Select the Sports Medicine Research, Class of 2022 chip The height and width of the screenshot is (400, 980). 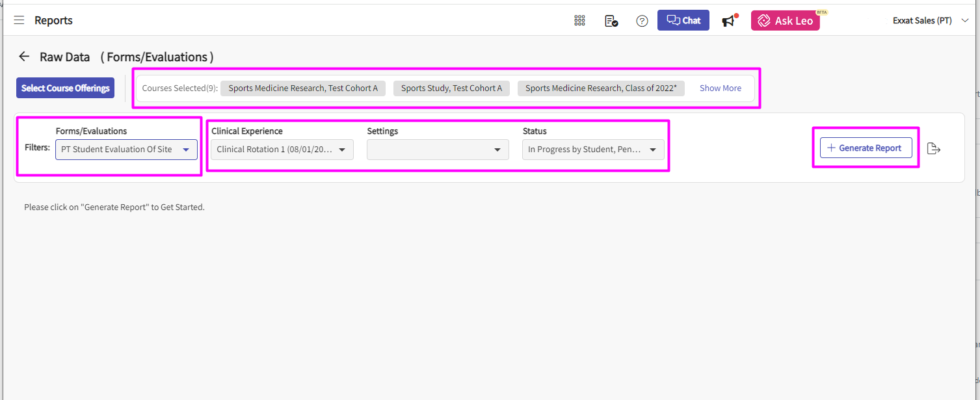coord(601,88)
